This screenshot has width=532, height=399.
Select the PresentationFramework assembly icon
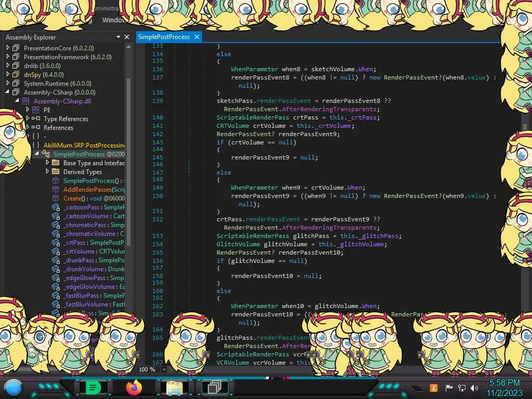pos(16,57)
